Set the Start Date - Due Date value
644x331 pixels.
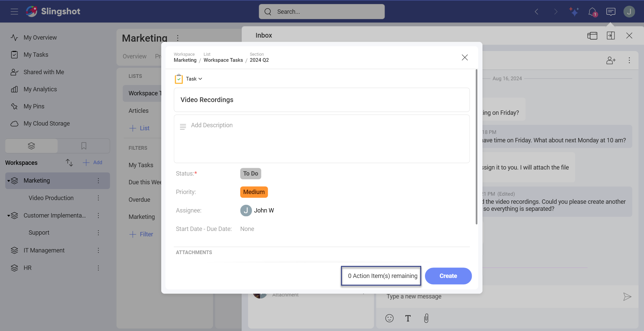coord(247,229)
